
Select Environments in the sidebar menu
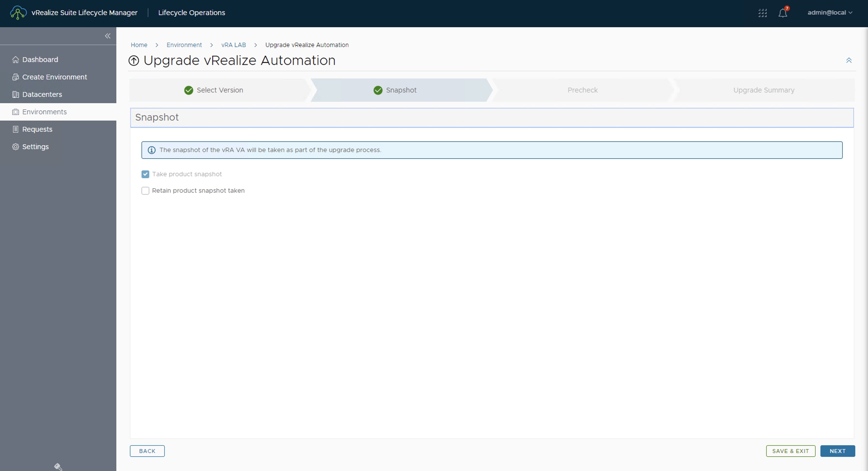pos(45,112)
